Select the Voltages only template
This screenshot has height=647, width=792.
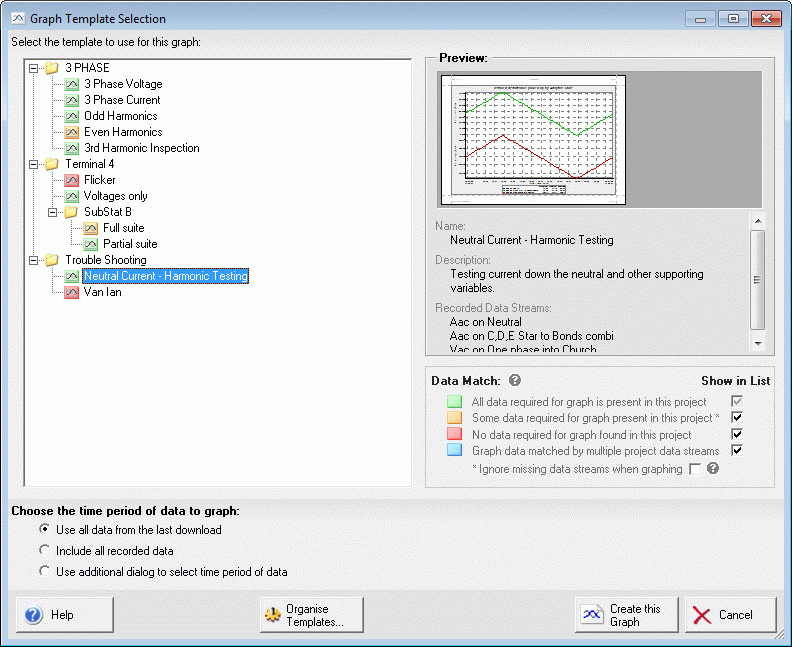coord(115,196)
